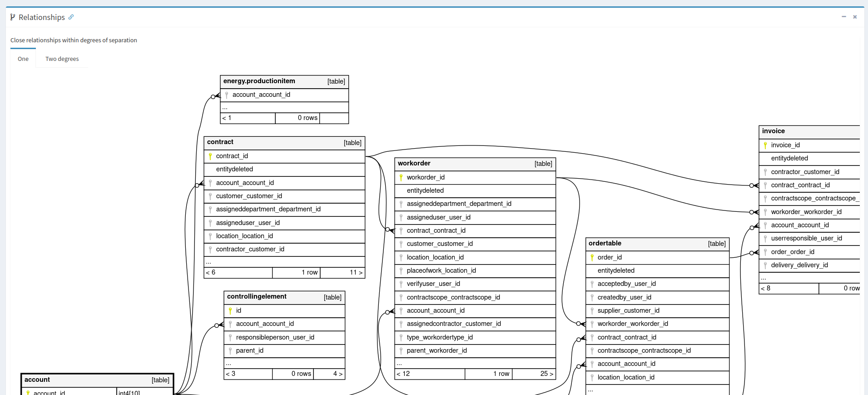Open the energy.productionitem table title

[x=259, y=81]
